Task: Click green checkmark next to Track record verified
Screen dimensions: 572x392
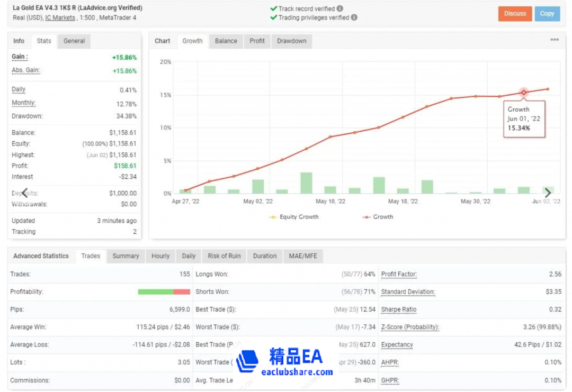Action: click(x=273, y=9)
